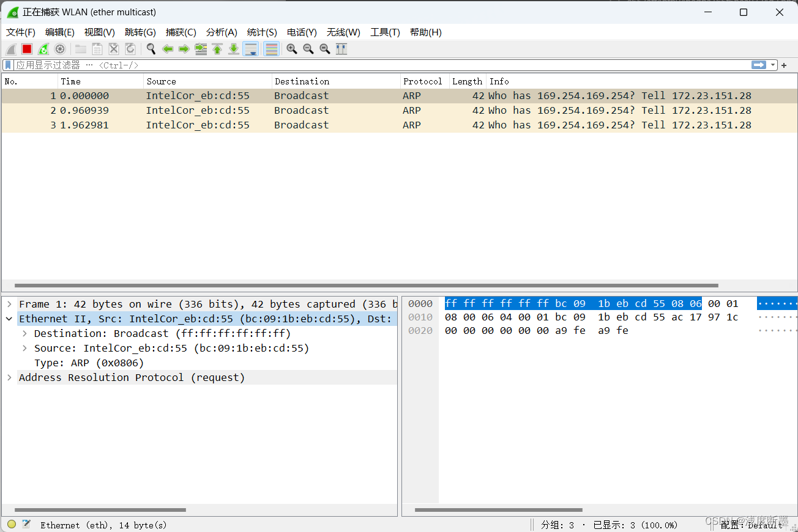Viewport: 798px width, 532px height.
Task: Click the save capture file icon
Action: coord(97,50)
